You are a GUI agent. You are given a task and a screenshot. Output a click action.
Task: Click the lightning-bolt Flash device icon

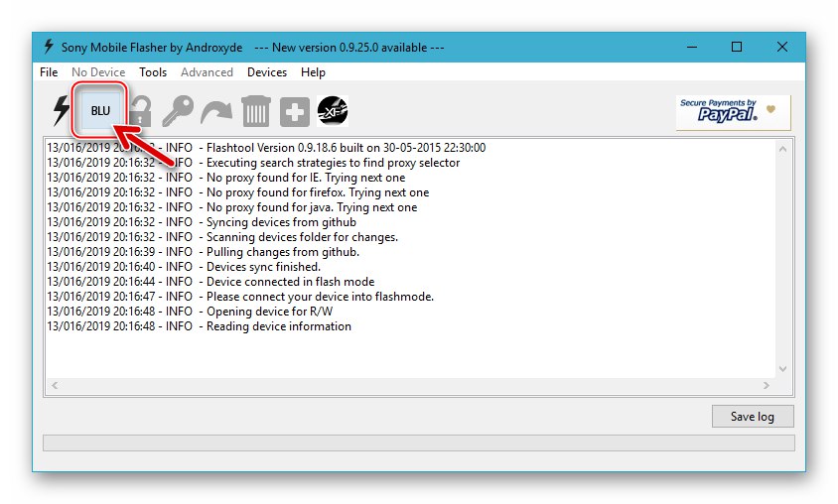tap(62, 111)
